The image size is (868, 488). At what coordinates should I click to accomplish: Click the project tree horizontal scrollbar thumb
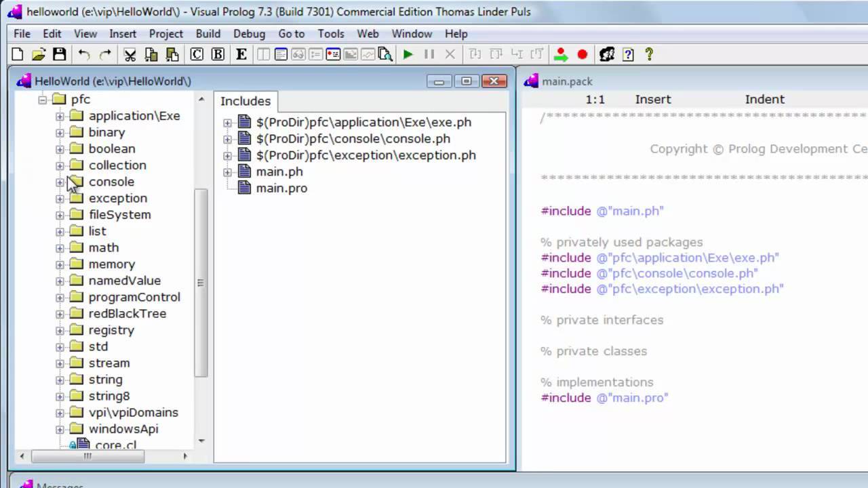[87, 457]
